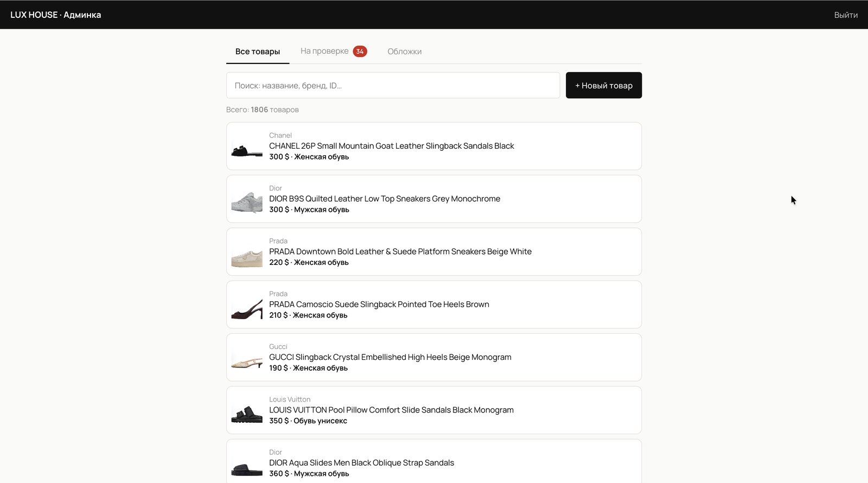Switch to the Все товары tab
The image size is (868, 483).
(x=258, y=52)
